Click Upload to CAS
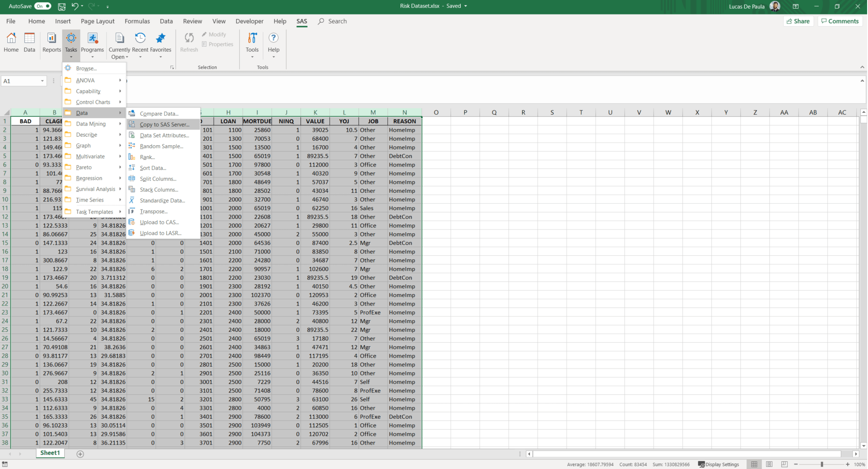 click(159, 222)
